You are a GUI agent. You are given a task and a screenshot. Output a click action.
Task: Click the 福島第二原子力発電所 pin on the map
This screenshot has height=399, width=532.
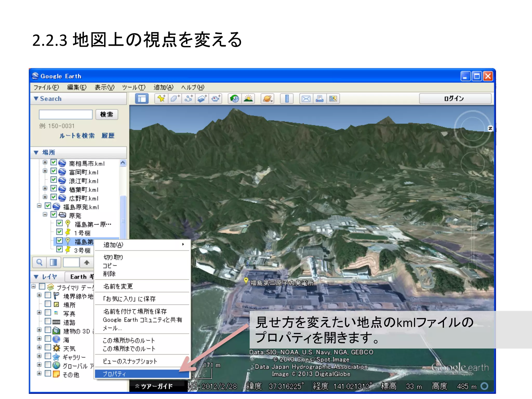(x=246, y=281)
